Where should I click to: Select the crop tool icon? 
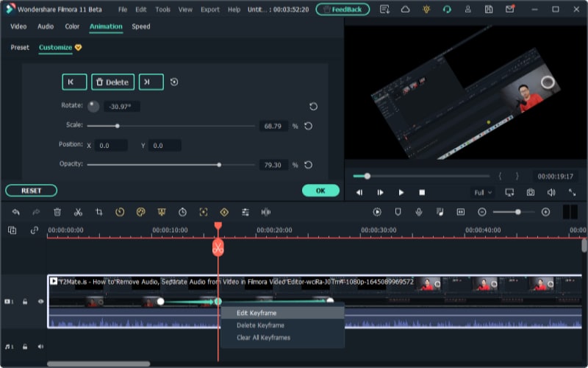pyautogui.click(x=99, y=212)
